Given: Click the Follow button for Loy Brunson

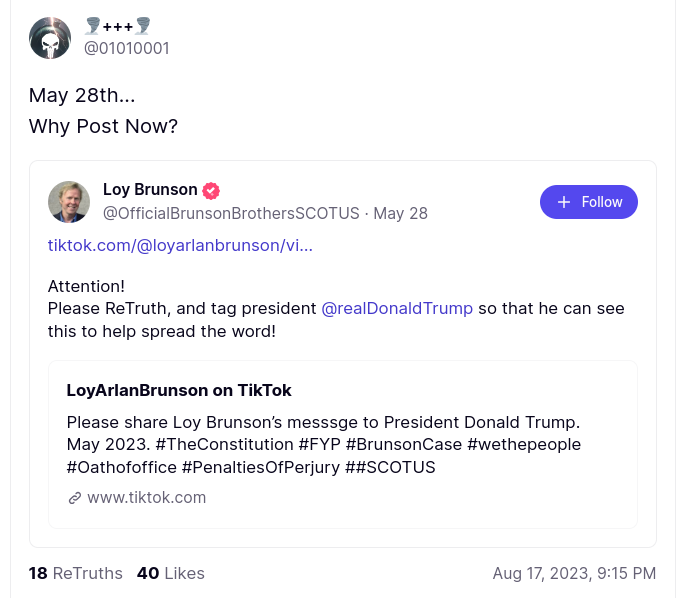Looking at the screenshot, I should 588,202.
